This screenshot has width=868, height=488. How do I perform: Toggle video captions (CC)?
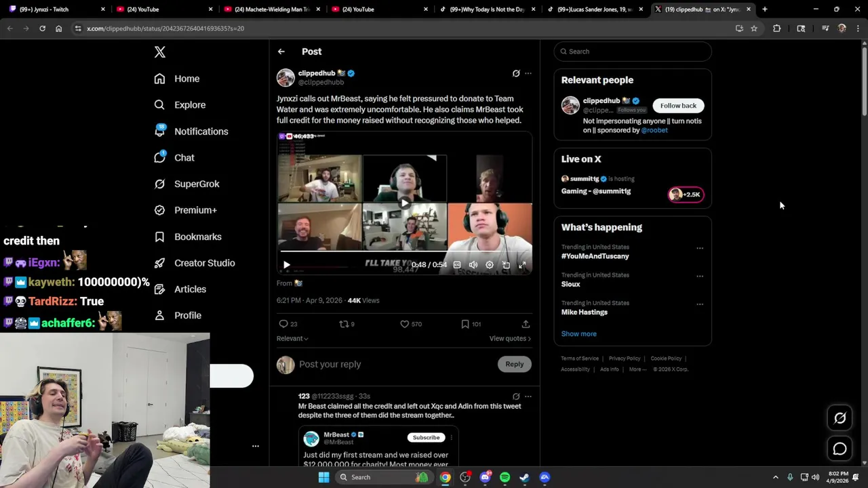pyautogui.click(x=457, y=265)
